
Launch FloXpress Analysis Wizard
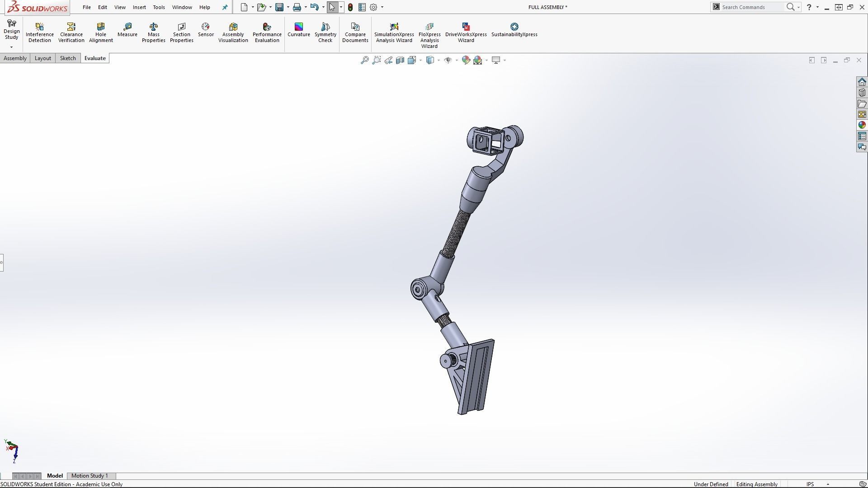pos(429,35)
